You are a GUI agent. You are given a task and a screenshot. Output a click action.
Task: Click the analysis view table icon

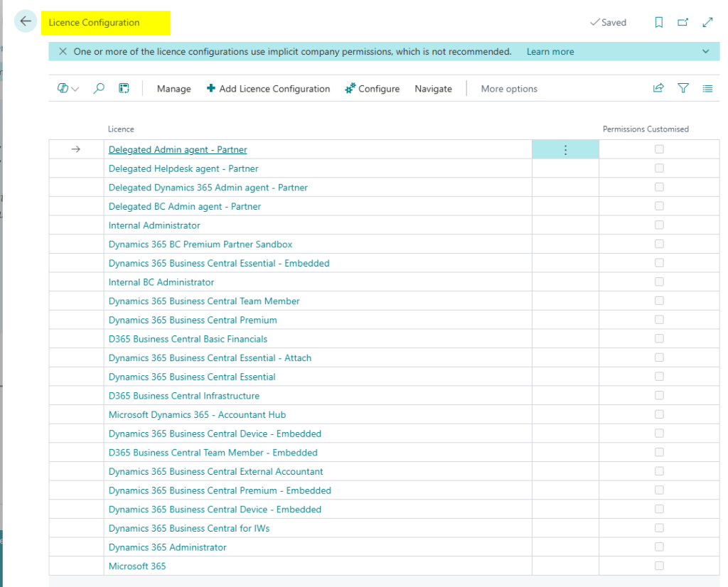(x=124, y=88)
